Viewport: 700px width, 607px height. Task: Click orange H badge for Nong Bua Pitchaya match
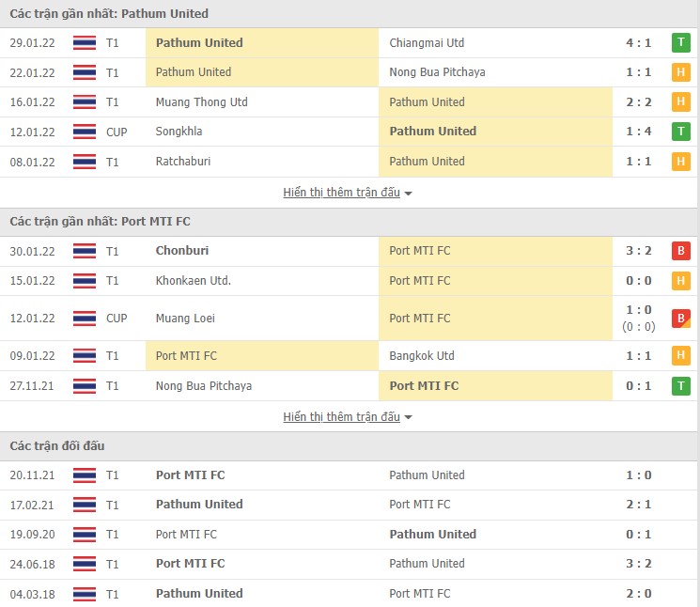(680, 72)
